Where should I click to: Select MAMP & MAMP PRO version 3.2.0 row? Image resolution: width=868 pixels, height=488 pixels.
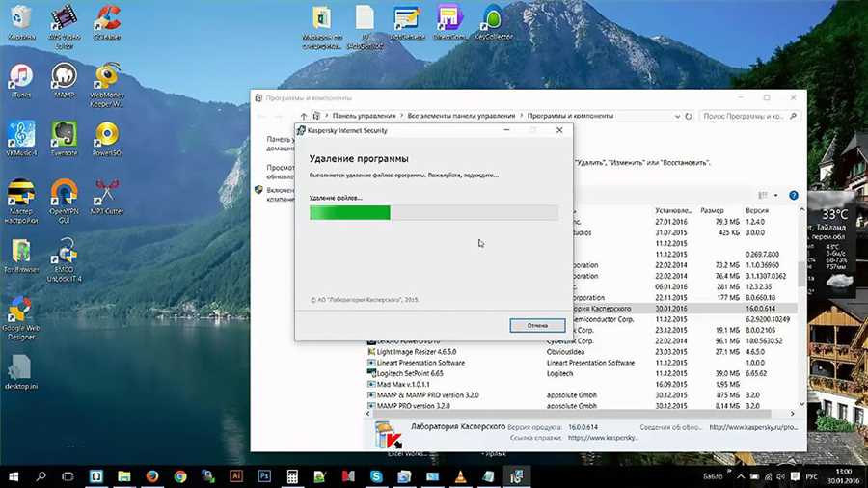point(582,395)
